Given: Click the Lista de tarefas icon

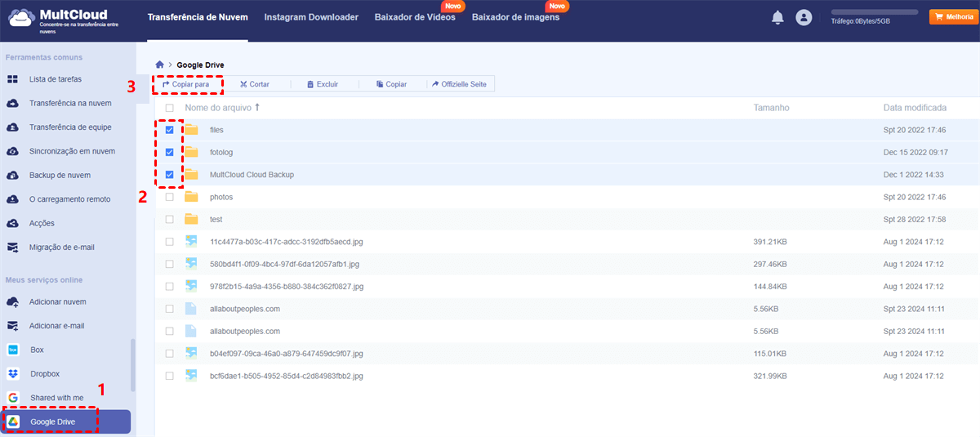Looking at the screenshot, I should click(12, 79).
